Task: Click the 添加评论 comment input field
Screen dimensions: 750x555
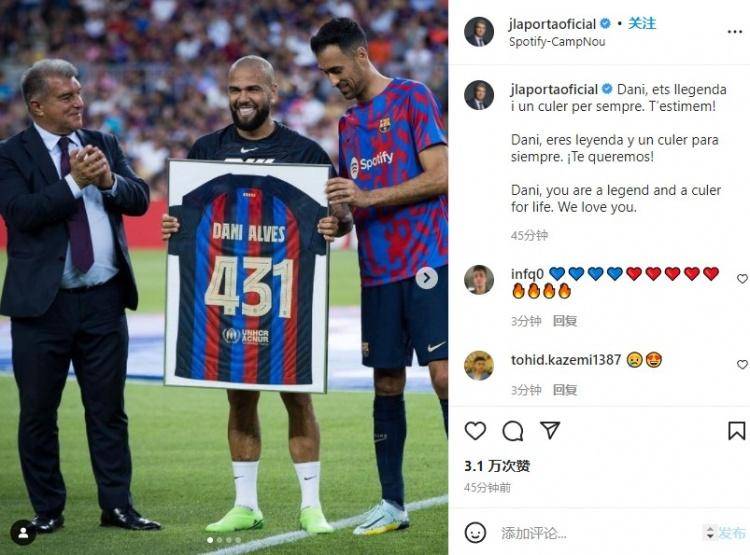Action: point(598,533)
